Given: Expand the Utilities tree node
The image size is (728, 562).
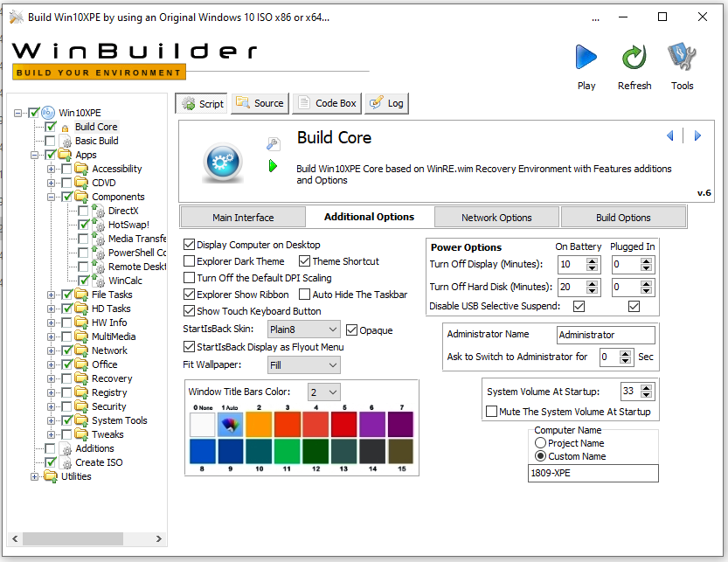Looking at the screenshot, I should coord(34,476).
